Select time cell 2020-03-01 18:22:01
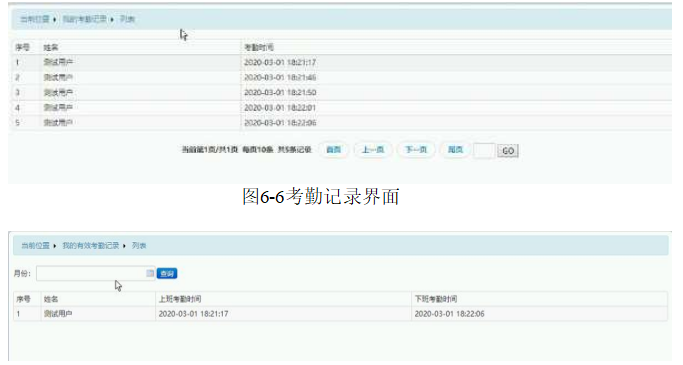Screen dimensions: 683x365 point(280,108)
